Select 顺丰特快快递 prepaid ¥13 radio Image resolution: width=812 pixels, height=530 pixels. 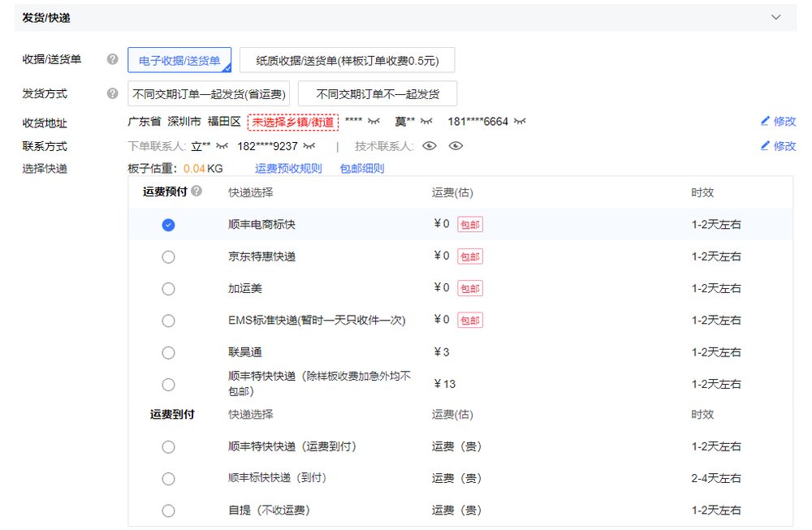(168, 385)
